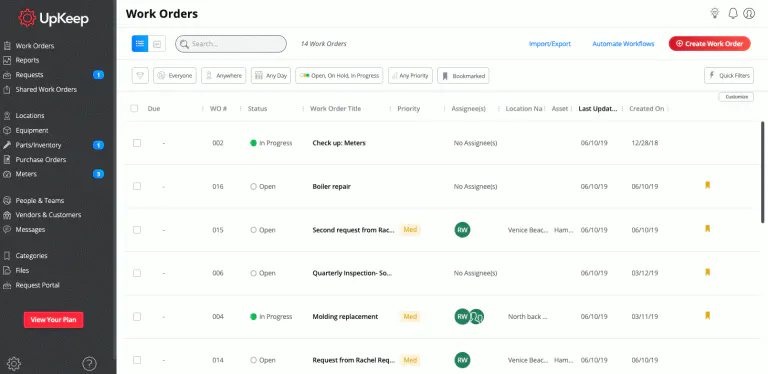This screenshot has height=374, width=768.
Task: Click bookmark flag on Quarterly Inspection row
Action: (x=707, y=272)
